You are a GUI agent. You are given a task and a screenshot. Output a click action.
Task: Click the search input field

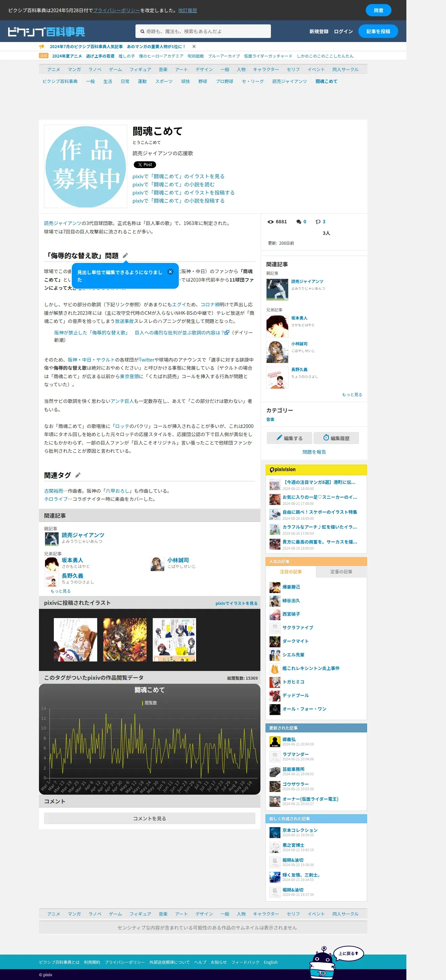pyautogui.click(x=203, y=32)
